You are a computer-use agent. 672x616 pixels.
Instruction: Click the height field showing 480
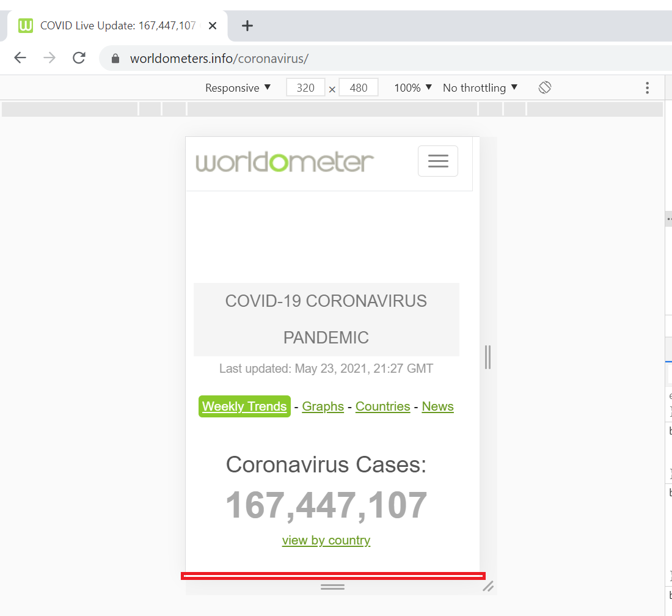click(x=358, y=87)
